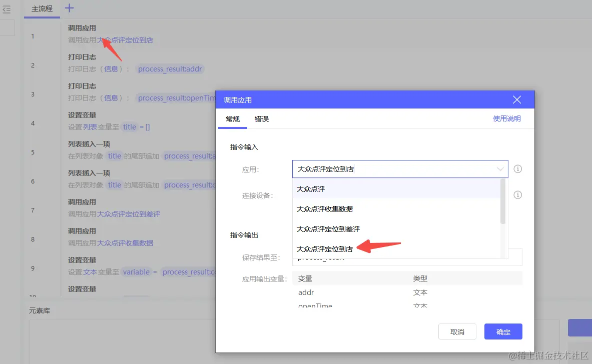Image resolution: width=592 pixels, height=364 pixels.
Task: Choose 大众点评定位到店 in the dropdown list
Action: [x=396, y=249]
